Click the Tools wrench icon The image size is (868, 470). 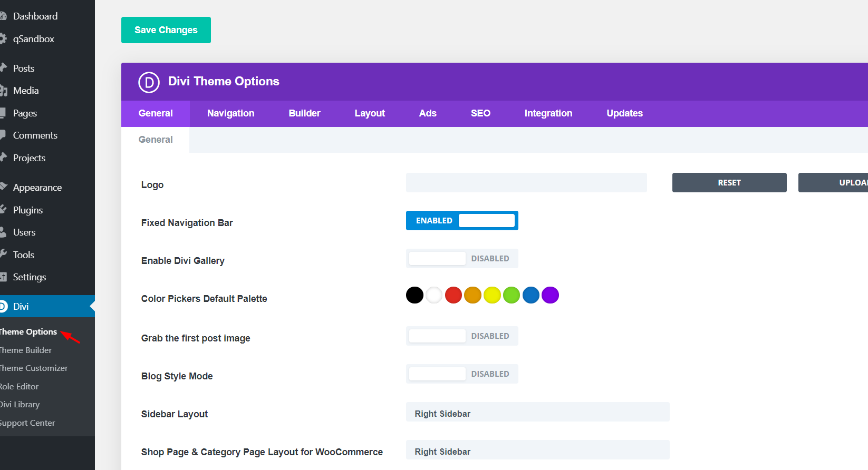tap(3, 254)
